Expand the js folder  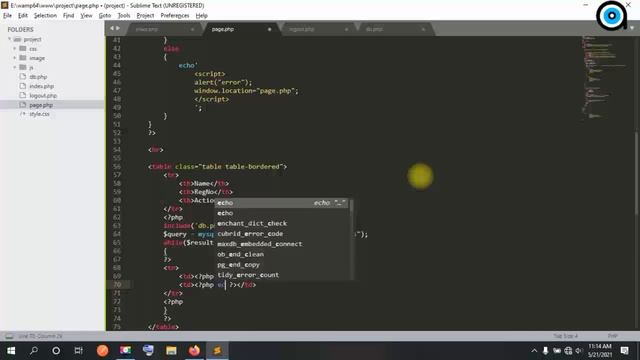15,67
